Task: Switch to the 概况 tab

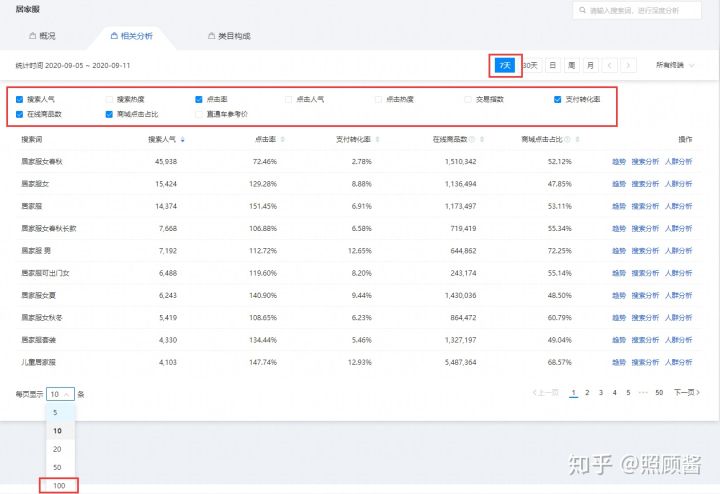Action: coord(42,36)
